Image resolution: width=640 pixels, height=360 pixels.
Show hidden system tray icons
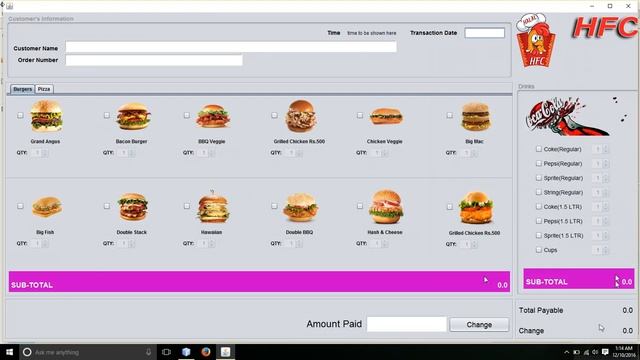[567, 352]
